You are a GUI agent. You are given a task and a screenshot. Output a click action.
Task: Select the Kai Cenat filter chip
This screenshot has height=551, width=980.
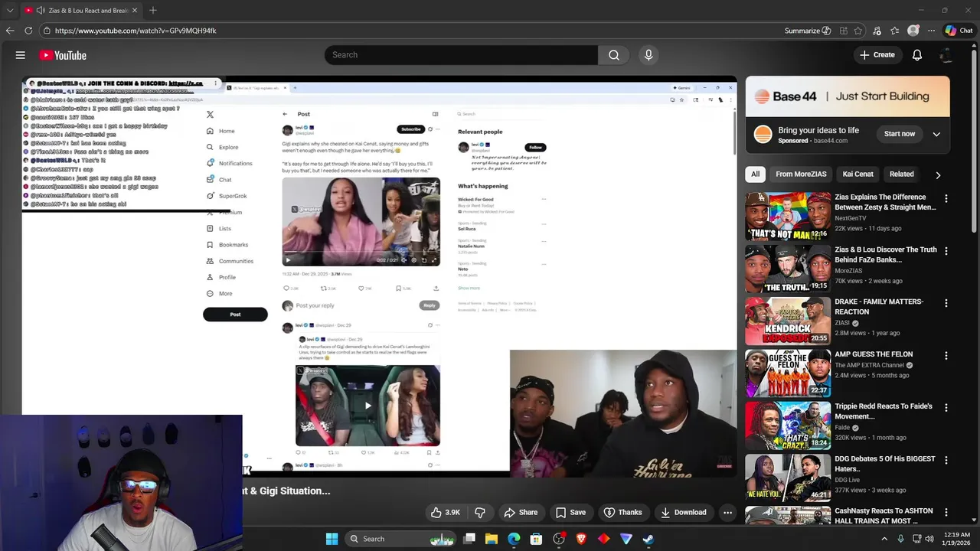coord(857,174)
